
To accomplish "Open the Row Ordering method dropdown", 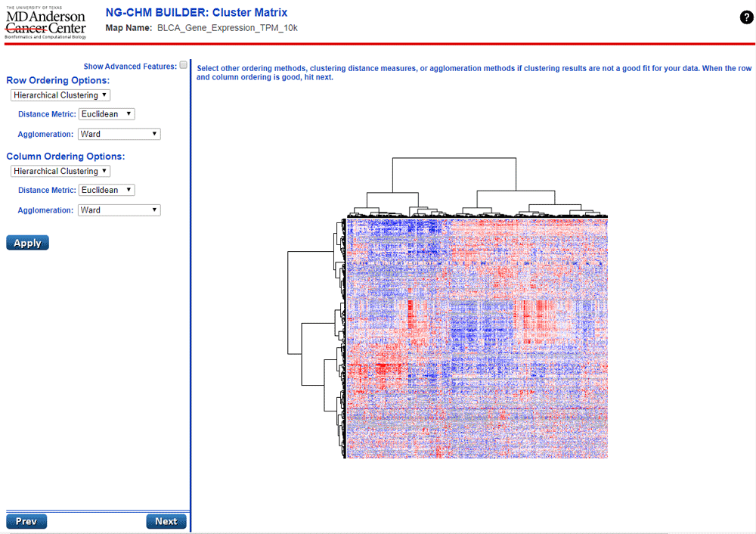I will click(x=60, y=95).
